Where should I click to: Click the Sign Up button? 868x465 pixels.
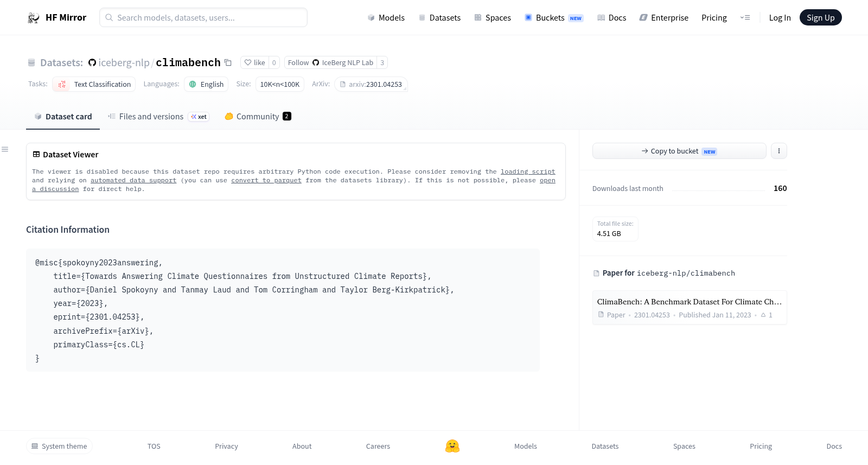[821, 17]
